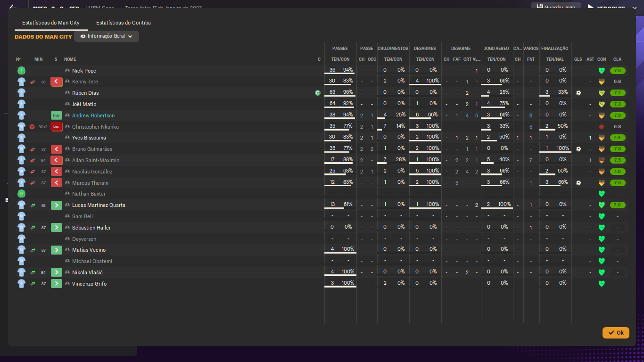
Task: Sort by the NOME column header
Action: (70, 59)
